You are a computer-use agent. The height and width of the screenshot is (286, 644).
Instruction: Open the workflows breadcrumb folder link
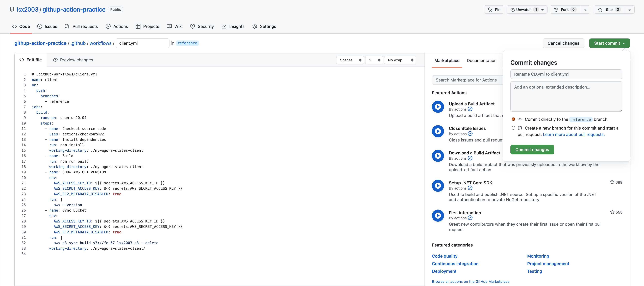click(x=101, y=43)
